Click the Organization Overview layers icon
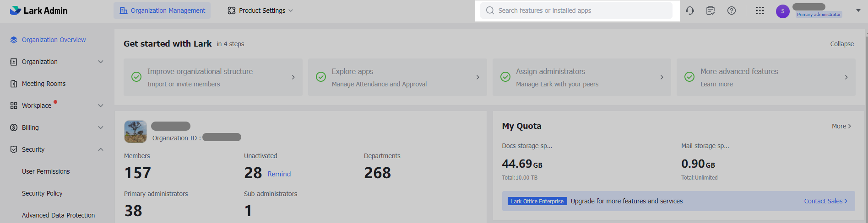 [x=14, y=40]
